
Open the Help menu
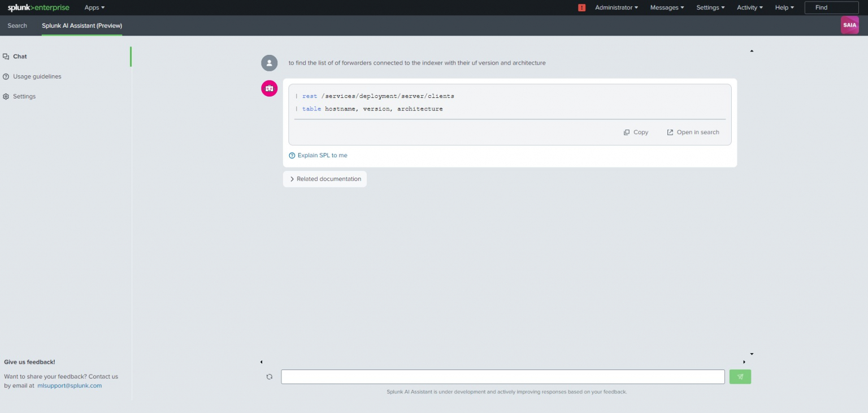click(783, 7)
